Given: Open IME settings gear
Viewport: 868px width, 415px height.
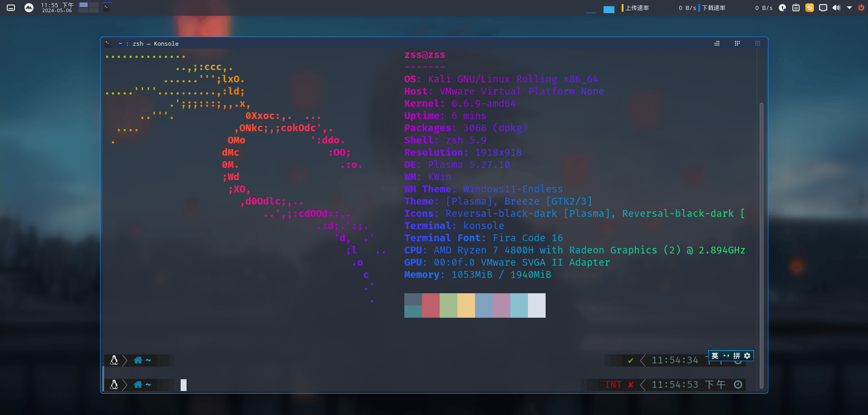Looking at the screenshot, I should coord(748,356).
